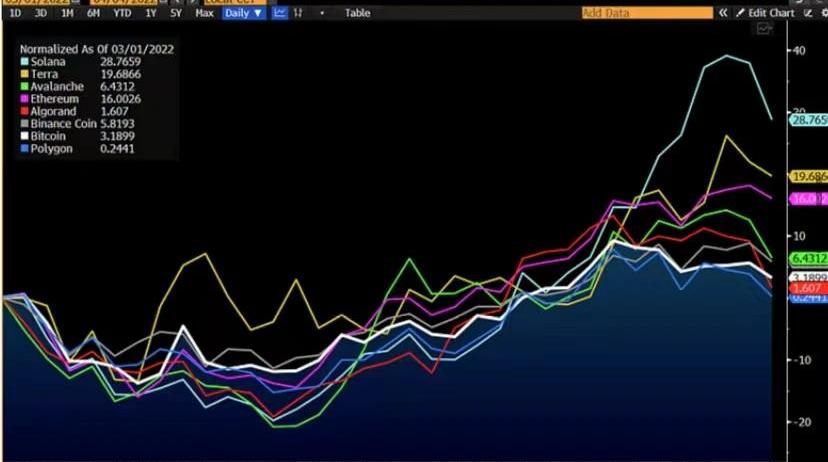828x462 pixels.
Task: Click the double-chevron collapse icon
Action: 725,13
